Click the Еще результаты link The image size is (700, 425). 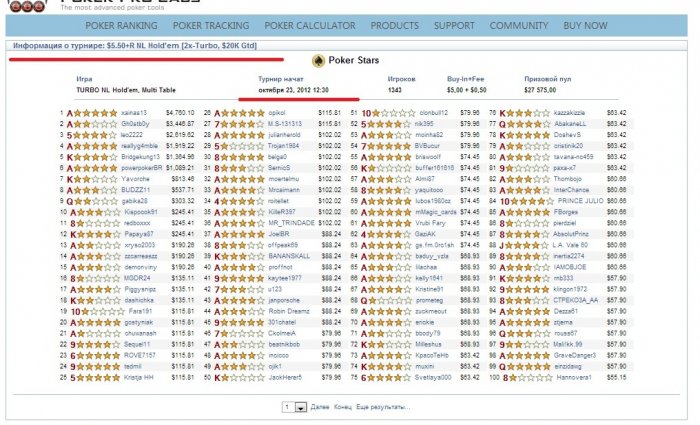coord(383,407)
